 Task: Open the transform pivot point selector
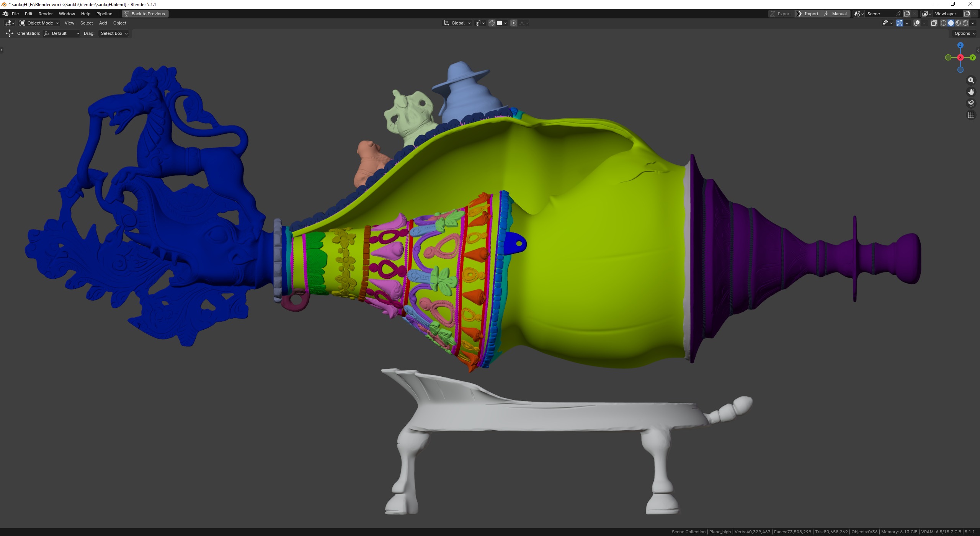pos(480,23)
